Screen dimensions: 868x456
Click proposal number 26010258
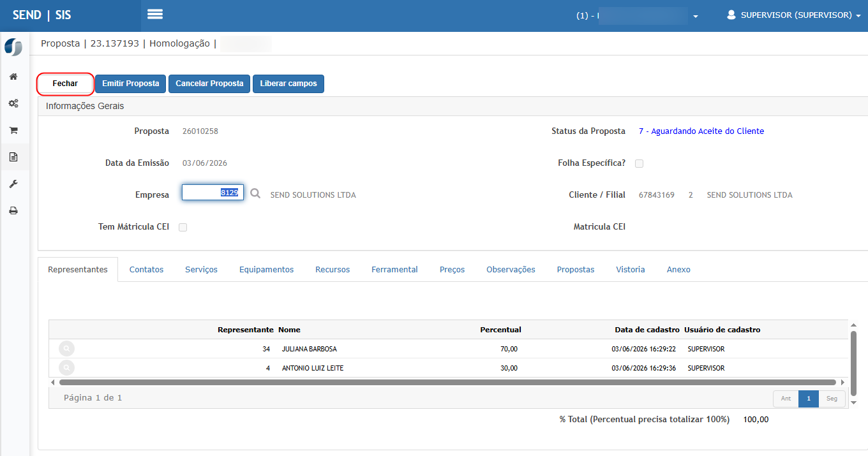point(200,131)
